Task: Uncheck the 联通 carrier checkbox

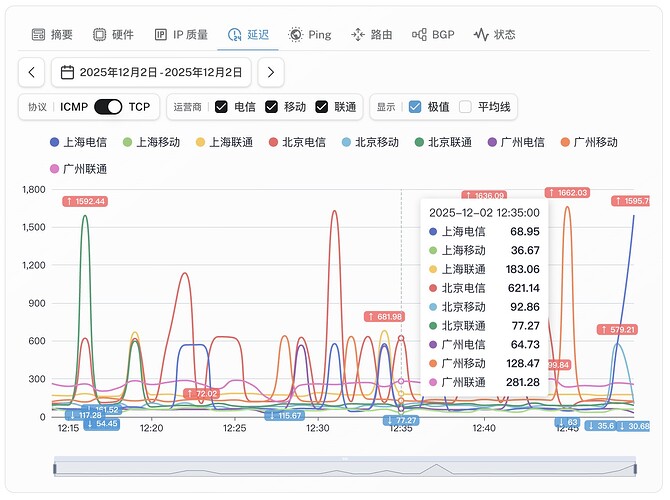Action: coord(322,107)
